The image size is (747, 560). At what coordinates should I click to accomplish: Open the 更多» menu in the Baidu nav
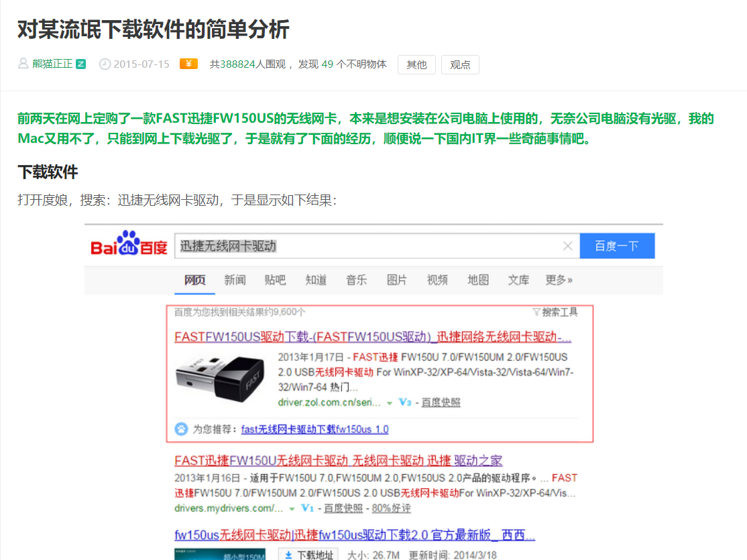[559, 280]
